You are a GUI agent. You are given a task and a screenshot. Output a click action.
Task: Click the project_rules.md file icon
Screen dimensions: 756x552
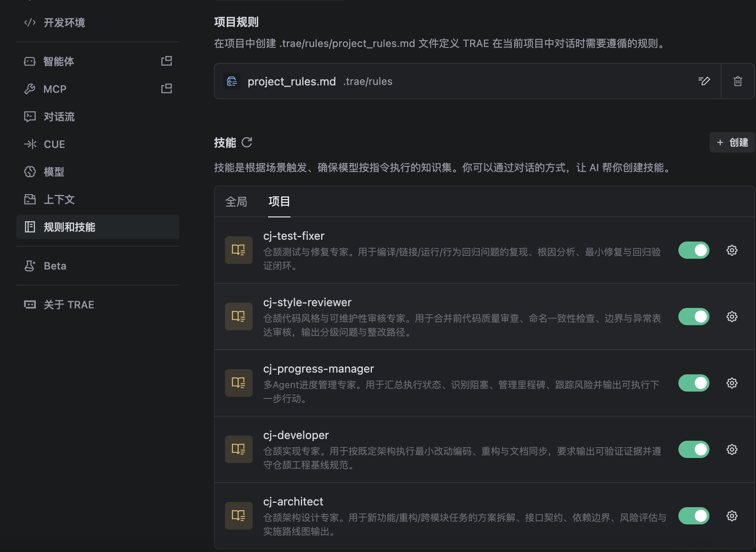coord(232,81)
